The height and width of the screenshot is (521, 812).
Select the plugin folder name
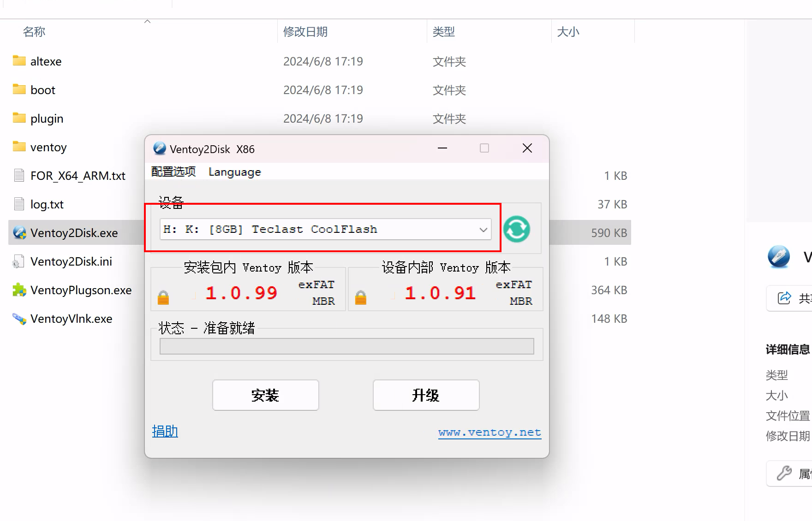click(x=47, y=119)
